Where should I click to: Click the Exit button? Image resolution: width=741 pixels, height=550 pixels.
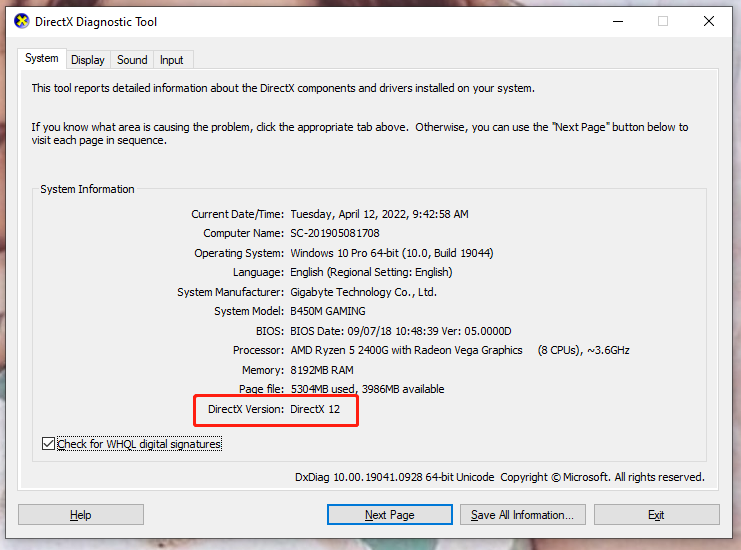(x=656, y=515)
